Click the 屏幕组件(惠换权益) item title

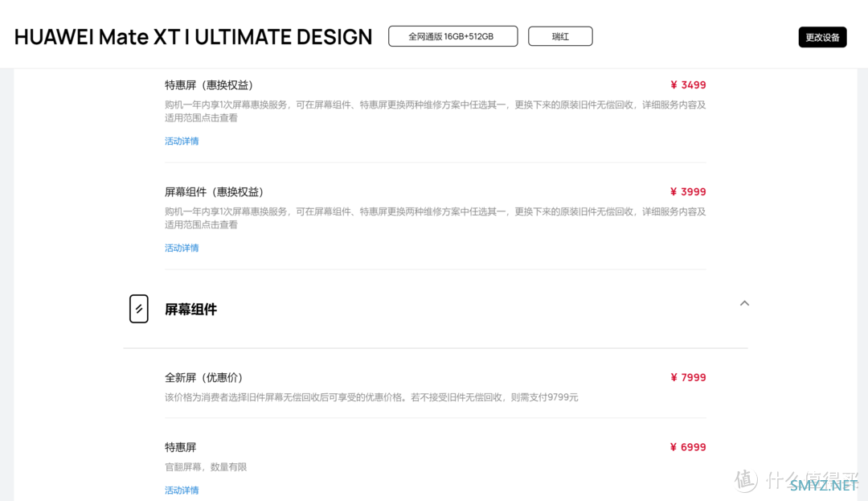click(x=215, y=192)
